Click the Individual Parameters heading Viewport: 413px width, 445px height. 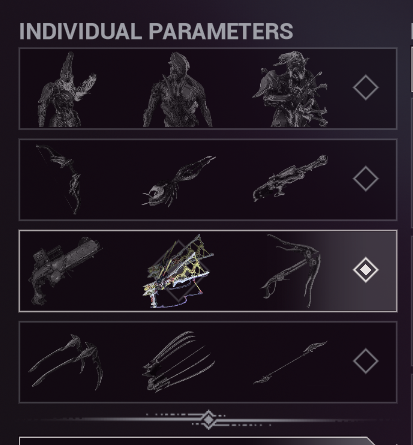coord(156,31)
